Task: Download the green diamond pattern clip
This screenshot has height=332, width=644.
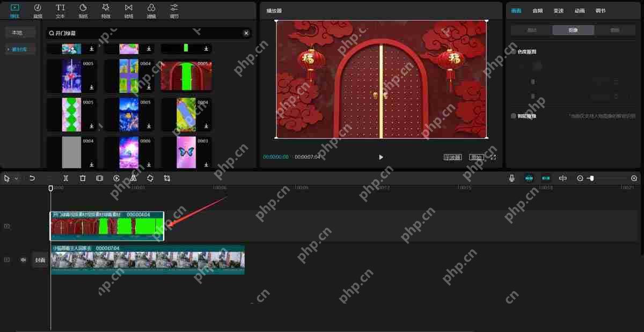Action: [x=92, y=126]
